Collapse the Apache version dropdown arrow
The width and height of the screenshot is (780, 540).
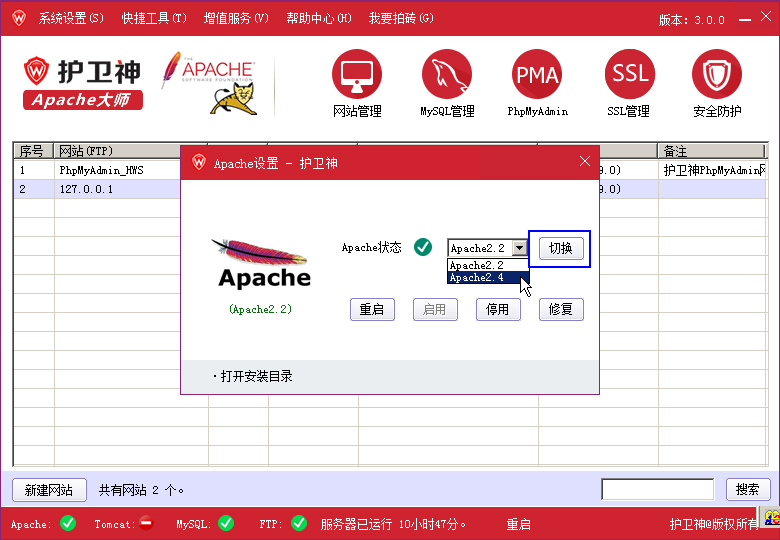pos(519,248)
